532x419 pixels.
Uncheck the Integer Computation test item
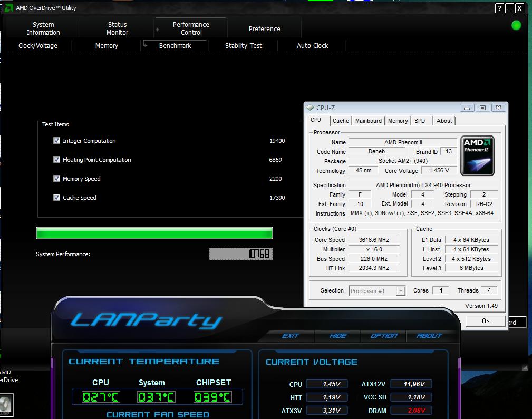[56, 141]
